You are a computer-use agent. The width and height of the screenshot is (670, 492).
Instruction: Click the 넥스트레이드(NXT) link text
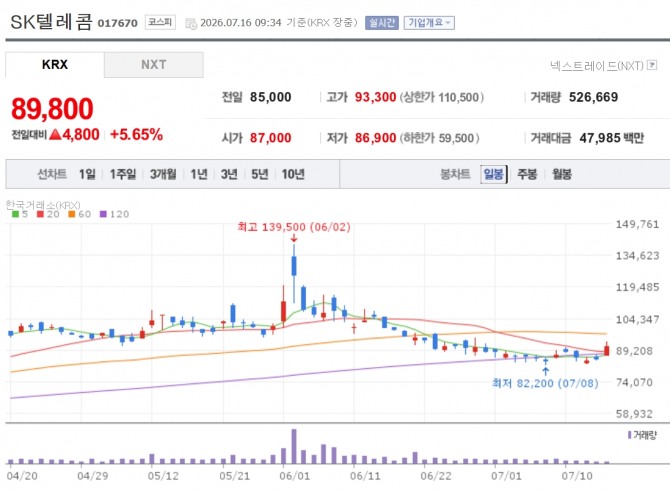pyautogui.click(x=597, y=65)
